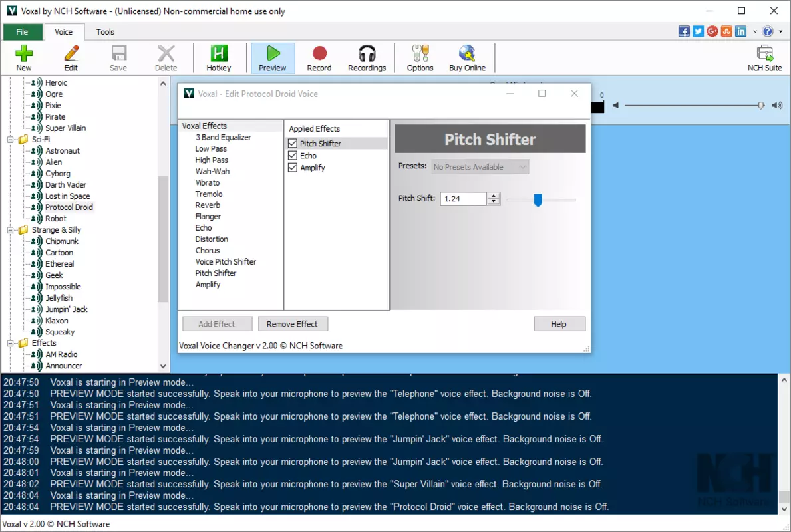Viewport: 791px width, 532px height.
Task: Decrease Pitch Shift with the down spinner
Action: [x=494, y=201]
